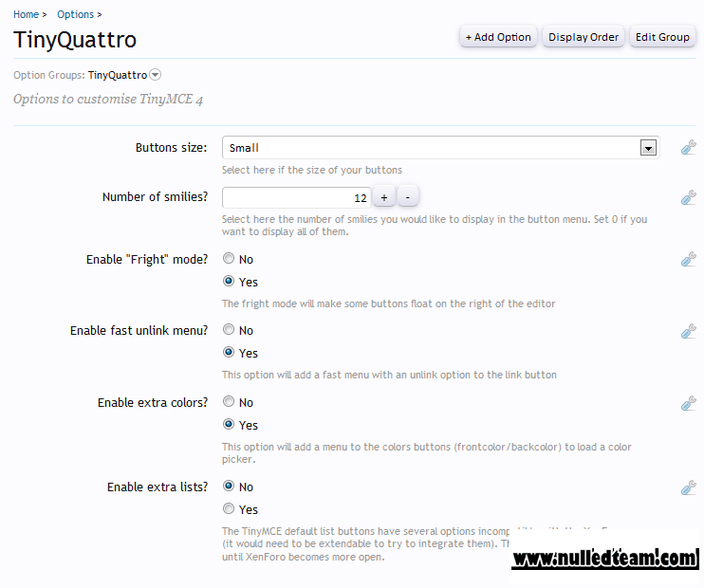Click the 'Enable fast unlink menu?' label
This screenshot has height=588, width=704.
tap(139, 331)
